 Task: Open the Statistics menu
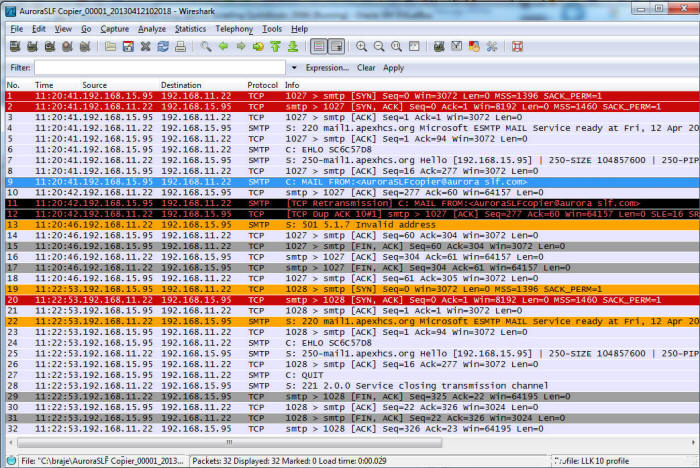190,29
